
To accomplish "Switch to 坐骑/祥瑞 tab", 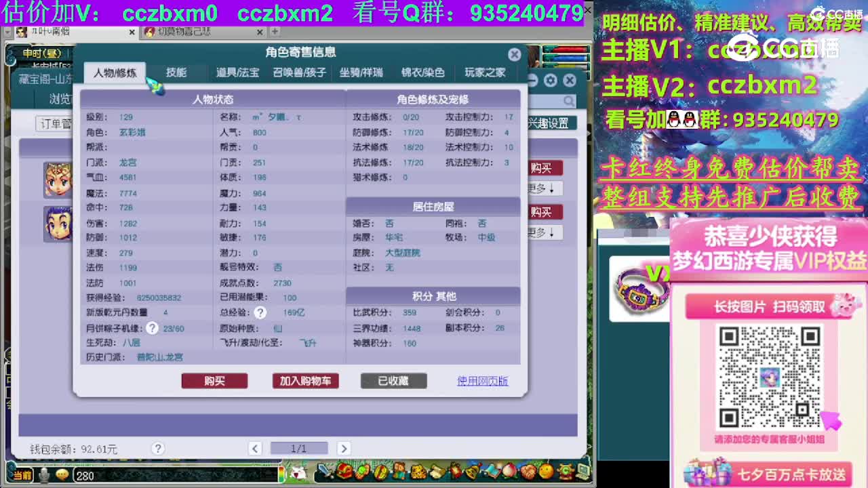I will point(361,73).
